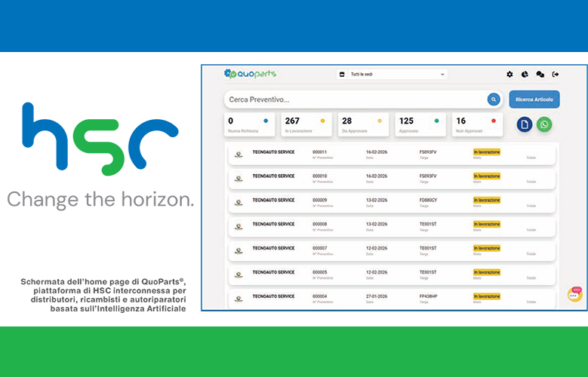Click the blue new document icon

[525, 124]
